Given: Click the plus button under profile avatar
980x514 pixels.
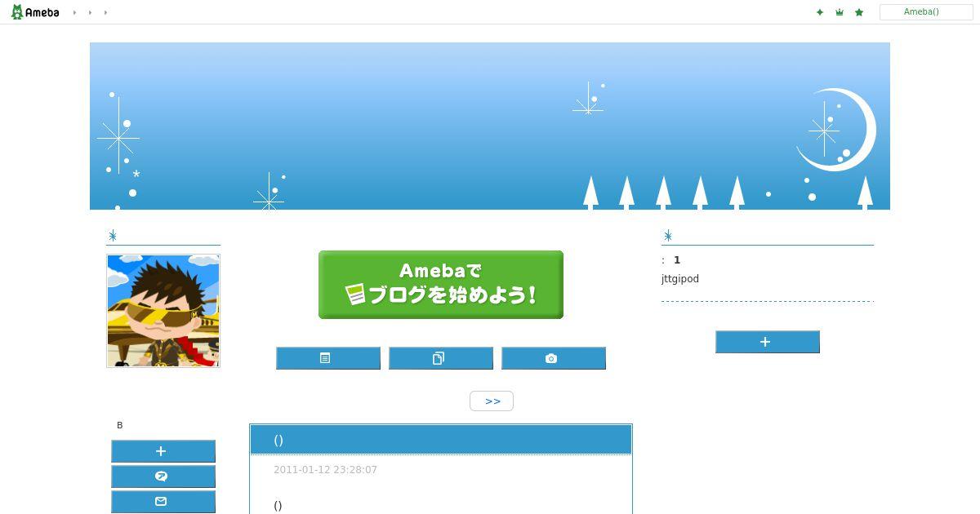Looking at the screenshot, I should point(163,451).
